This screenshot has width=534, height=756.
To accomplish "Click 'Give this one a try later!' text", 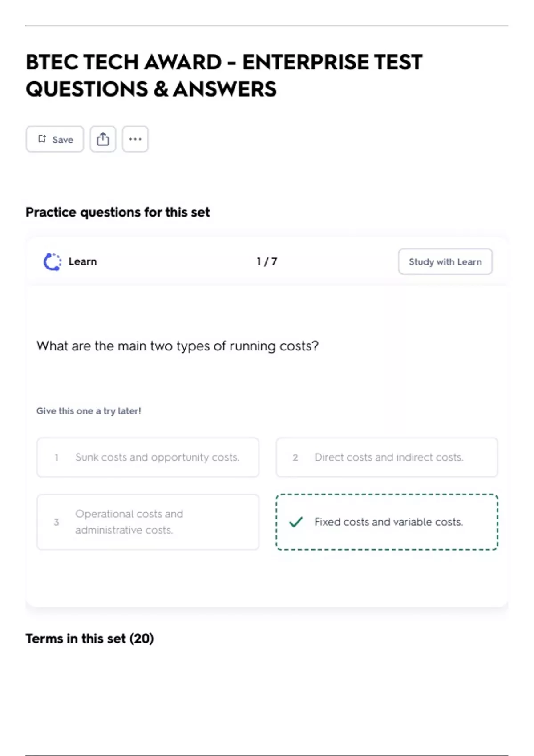I will (x=89, y=411).
